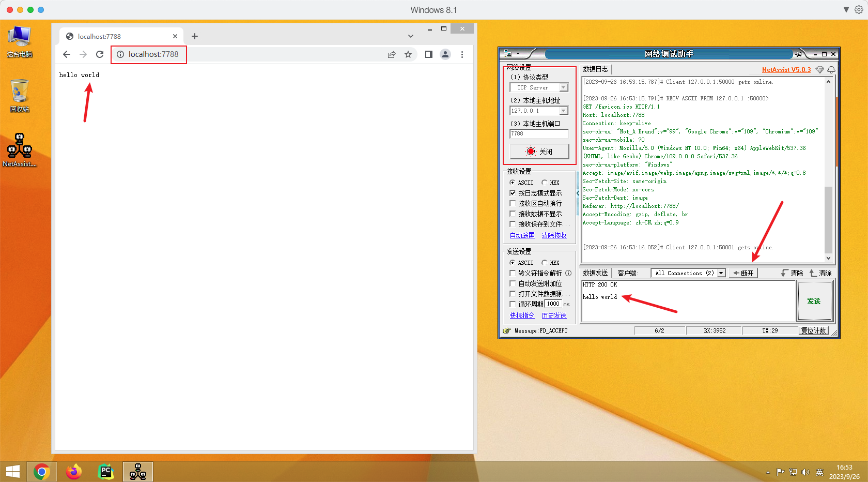
Task: Open Chrome side panel
Action: [428, 54]
